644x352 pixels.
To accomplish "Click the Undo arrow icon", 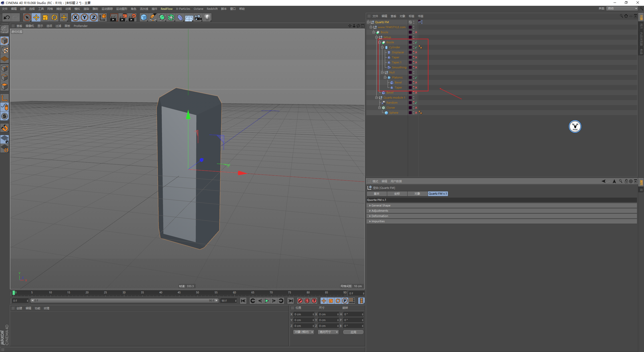I will pyautogui.click(x=7, y=17).
